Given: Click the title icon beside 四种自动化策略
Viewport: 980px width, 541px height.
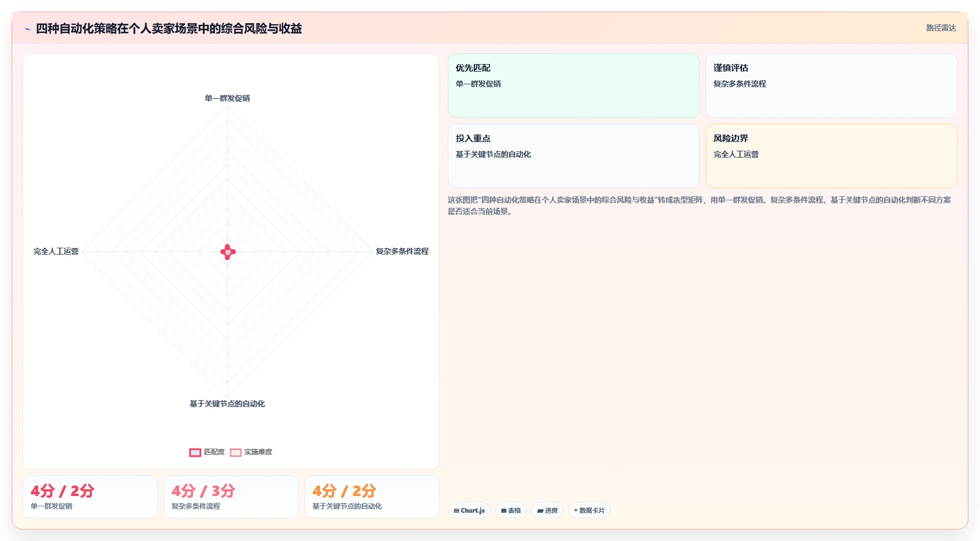Looking at the screenshot, I should click(x=27, y=29).
